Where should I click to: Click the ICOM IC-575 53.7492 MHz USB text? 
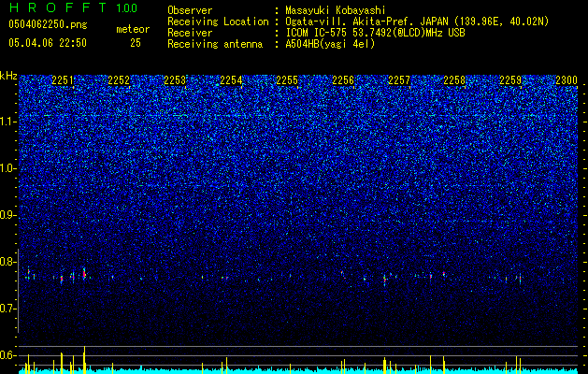[x=375, y=33]
